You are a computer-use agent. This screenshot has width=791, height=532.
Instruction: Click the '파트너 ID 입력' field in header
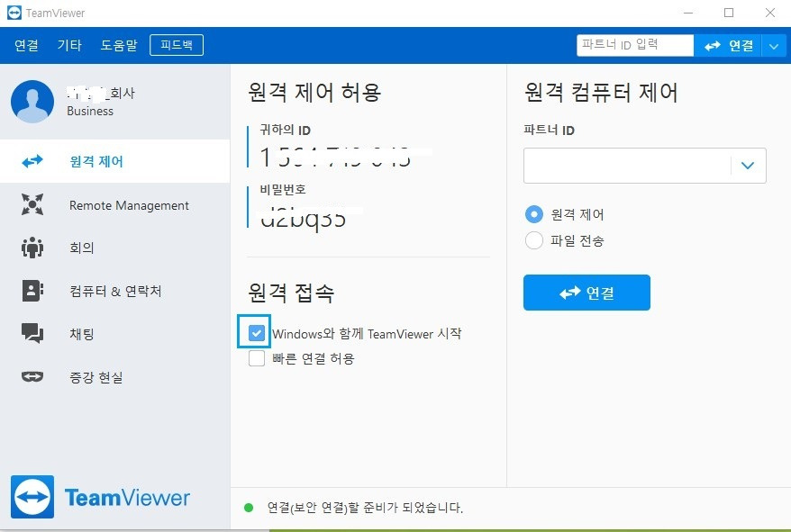pyautogui.click(x=635, y=45)
